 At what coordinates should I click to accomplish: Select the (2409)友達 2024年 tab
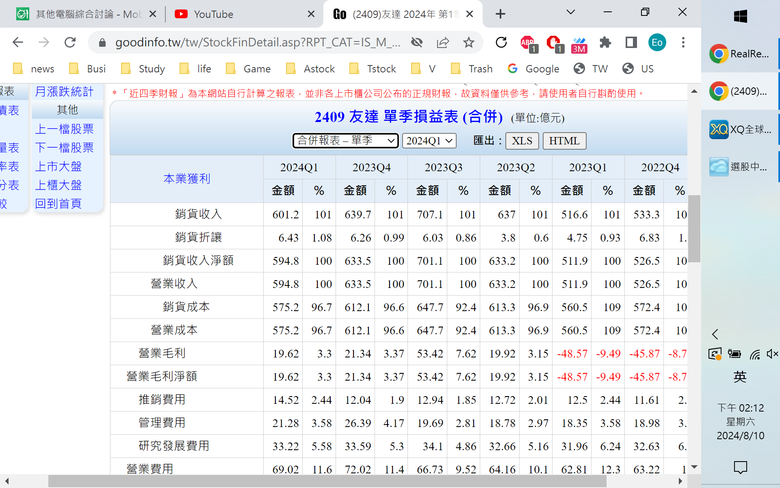tap(403, 14)
